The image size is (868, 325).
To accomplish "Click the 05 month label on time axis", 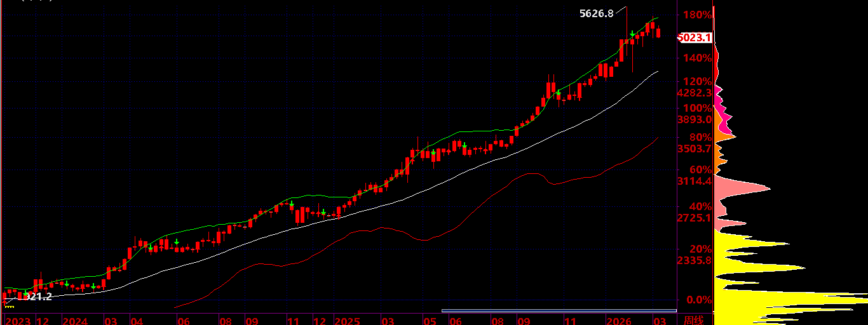I will [x=430, y=321].
